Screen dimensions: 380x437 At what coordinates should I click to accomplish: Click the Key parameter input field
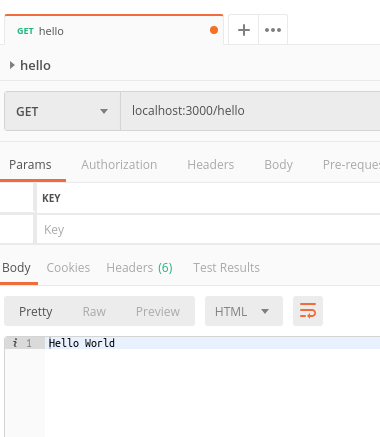click(x=208, y=229)
